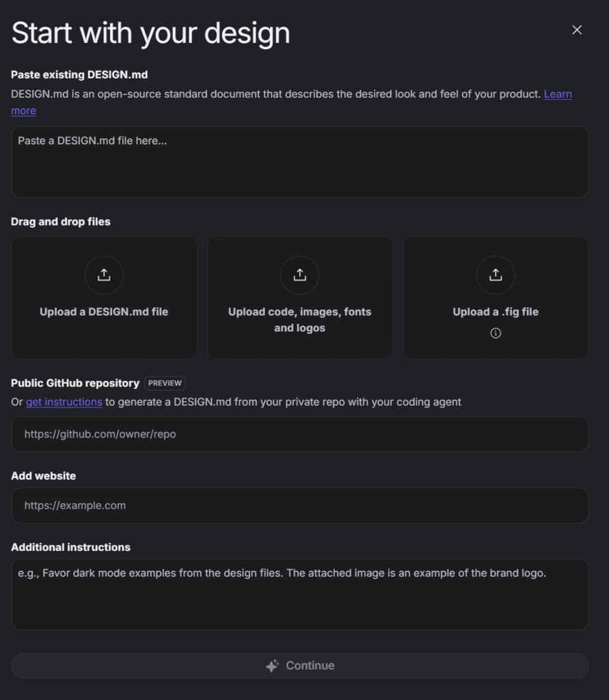Viewport: 609px width, 700px height.
Task: Click the info icon under Upload a .fig file
Action: click(x=496, y=333)
